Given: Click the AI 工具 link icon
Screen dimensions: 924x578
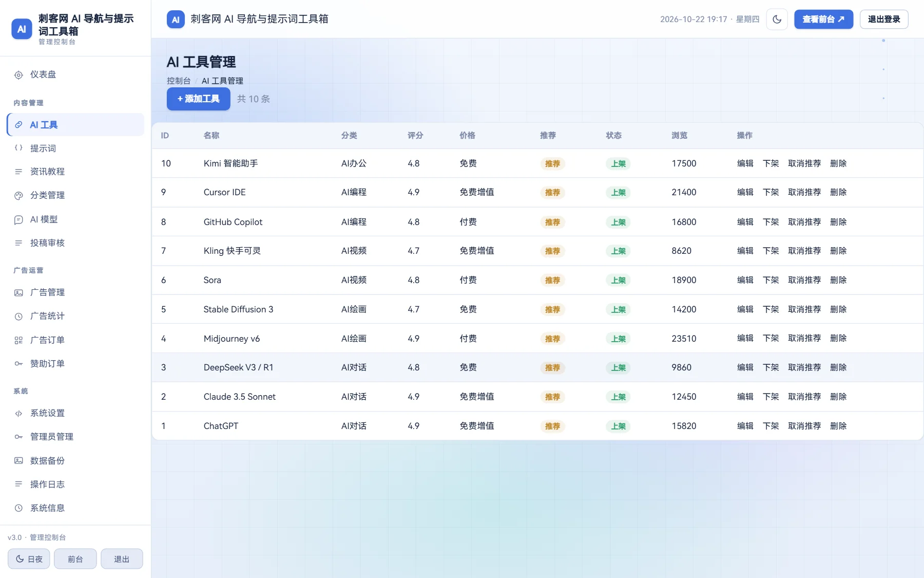Looking at the screenshot, I should [x=18, y=125].
